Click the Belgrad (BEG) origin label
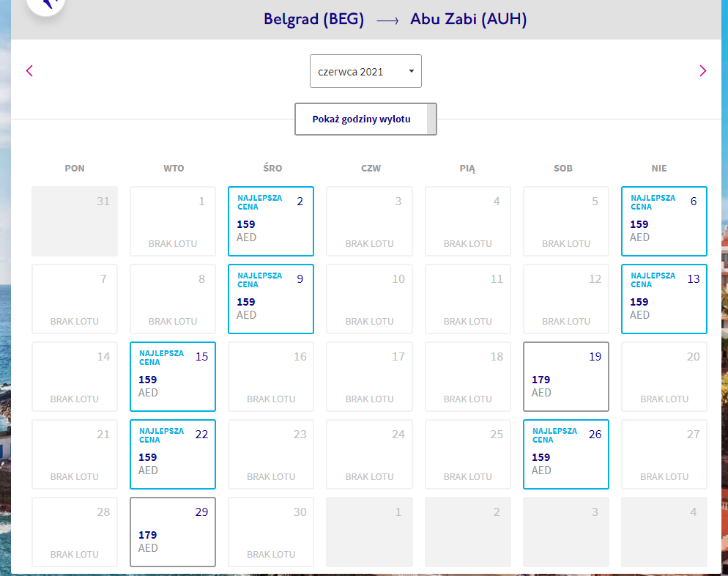728x576 pixels. tap(314, 20)
